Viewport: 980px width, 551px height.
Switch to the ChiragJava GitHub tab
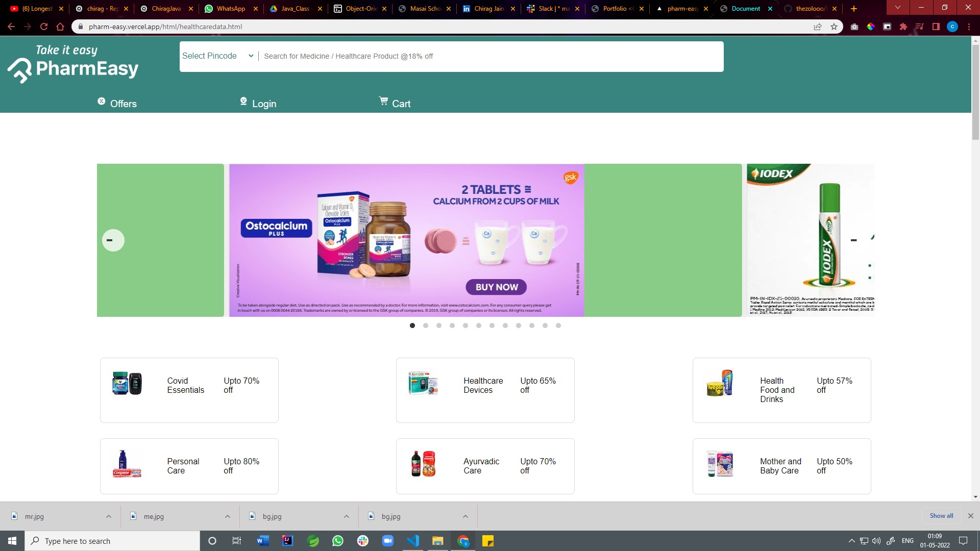166,9
